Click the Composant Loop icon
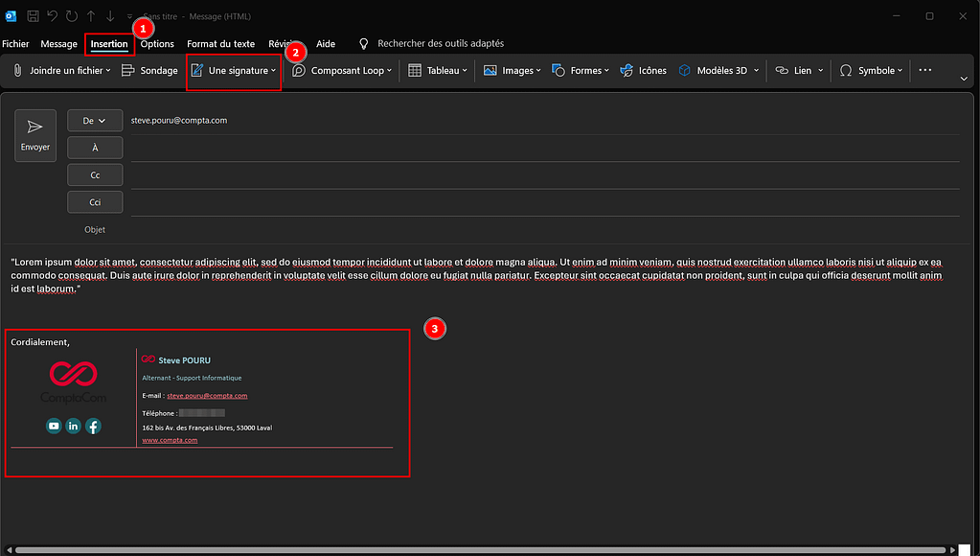The image size is (980, 556). [300, 71]
